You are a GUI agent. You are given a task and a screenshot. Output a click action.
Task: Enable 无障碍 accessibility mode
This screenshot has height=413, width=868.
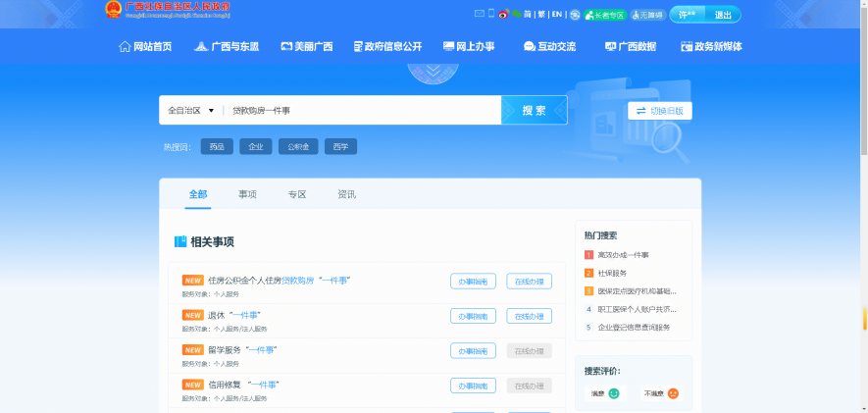click(647, 15)
